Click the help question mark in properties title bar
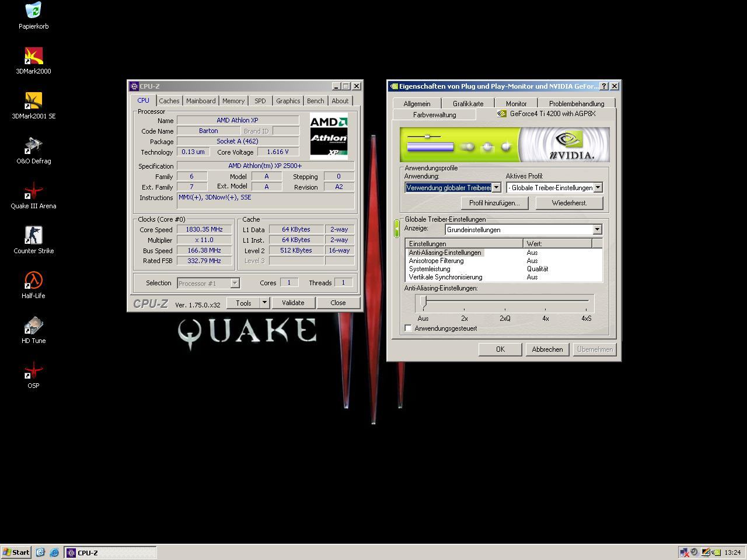Viewport: 747px width, 560px height. 604,86
